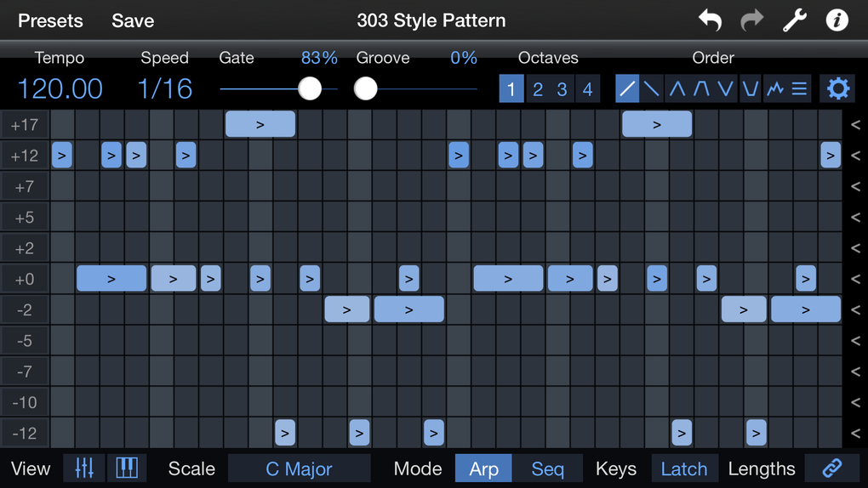This screenshot has width=868, height=488.
Task: Click the undo arrow icon
Action: (710, 20)
